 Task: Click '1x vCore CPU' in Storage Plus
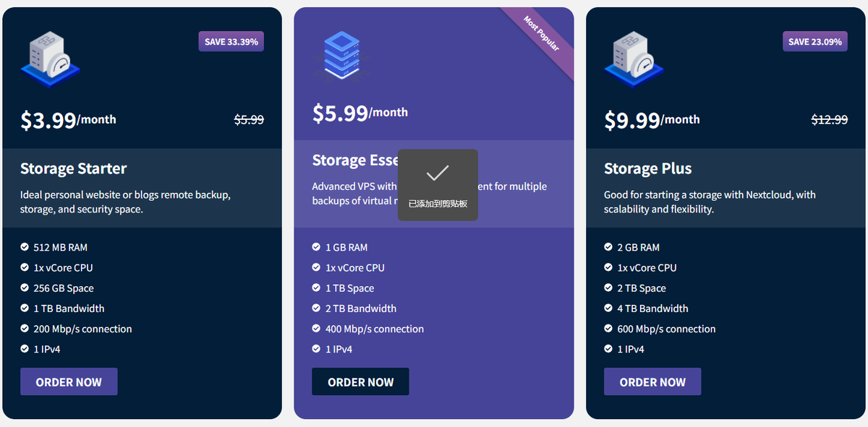pos(647,267)
